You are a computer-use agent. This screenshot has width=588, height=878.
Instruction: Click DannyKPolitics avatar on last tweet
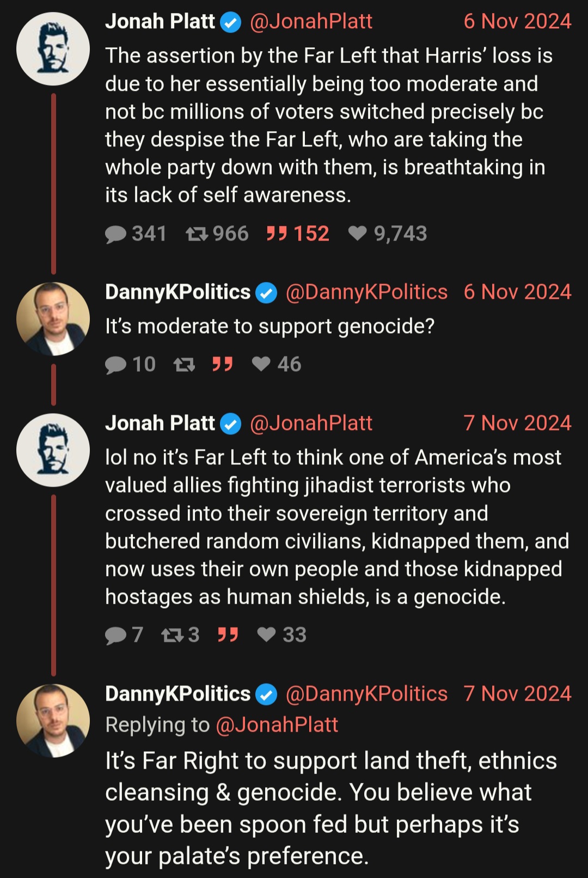pos(53,721)
